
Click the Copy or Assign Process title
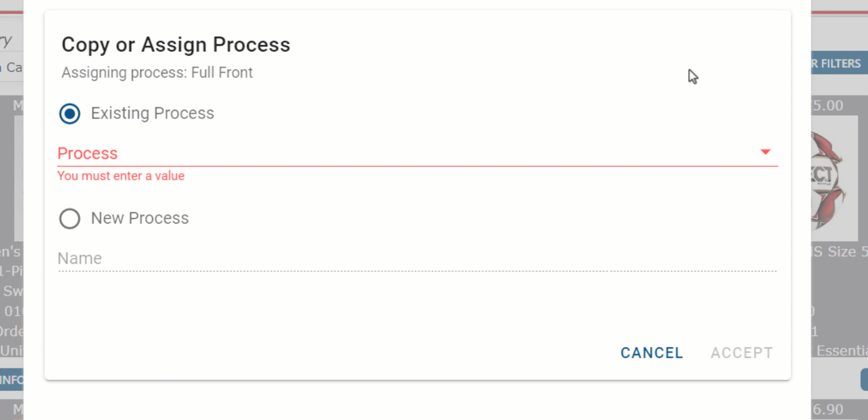pyautogui.click(x=176, y=45)
